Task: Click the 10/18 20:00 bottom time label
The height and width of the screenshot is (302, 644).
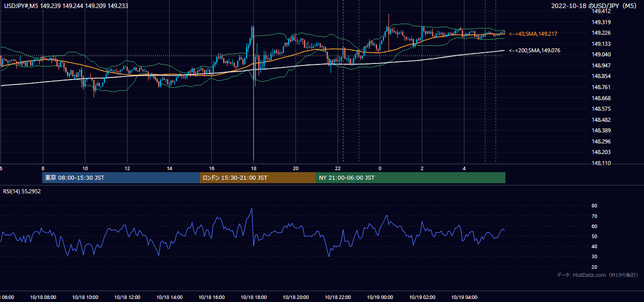Action: coord(295,297)
